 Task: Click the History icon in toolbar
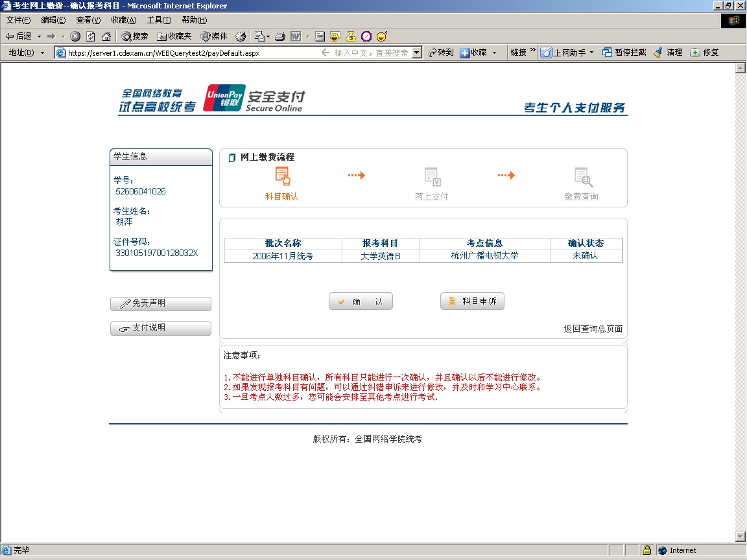[x=241, y=36]
